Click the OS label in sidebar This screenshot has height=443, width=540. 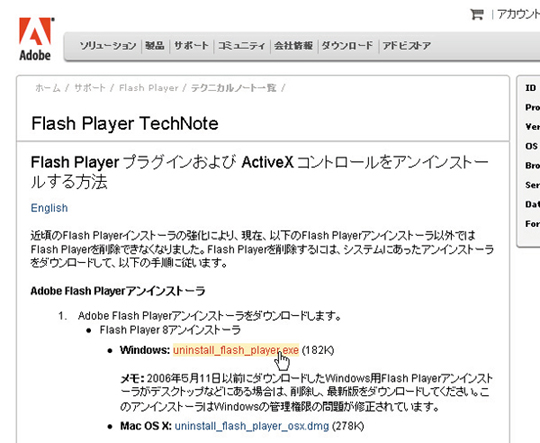click(531, 146)
